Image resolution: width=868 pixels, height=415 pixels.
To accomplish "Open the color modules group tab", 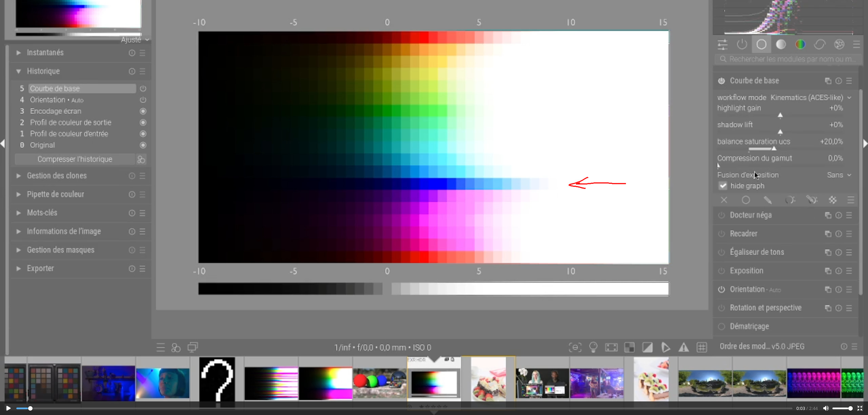I will tap(800, 44).
